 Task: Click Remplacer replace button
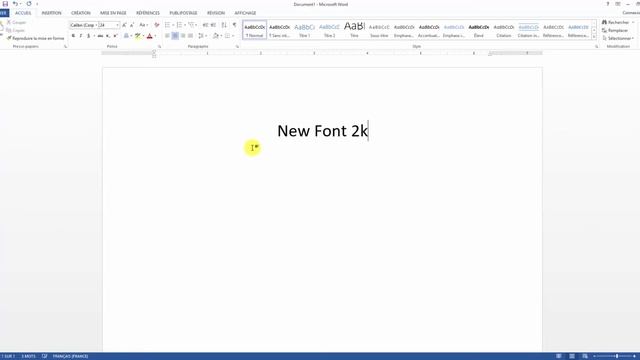pyautogui.click(x=615, y=31)
